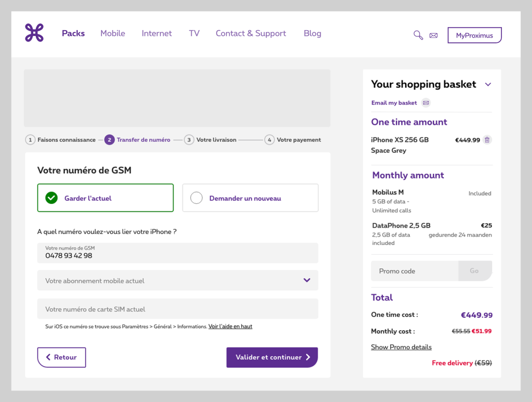Screen dimensions: 532x402
Task: Click the Mobilus M item text
Action: (388, 192)
